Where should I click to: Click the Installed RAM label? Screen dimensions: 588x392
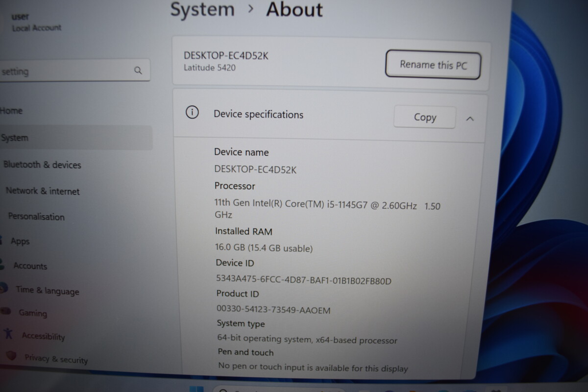click(244, 231)
